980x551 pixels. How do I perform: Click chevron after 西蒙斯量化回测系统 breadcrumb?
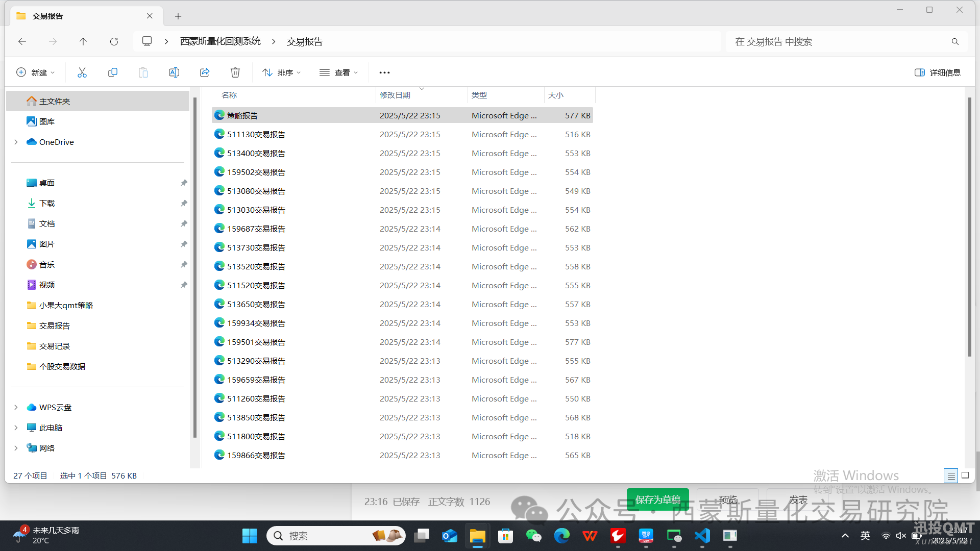coord(274,41)
